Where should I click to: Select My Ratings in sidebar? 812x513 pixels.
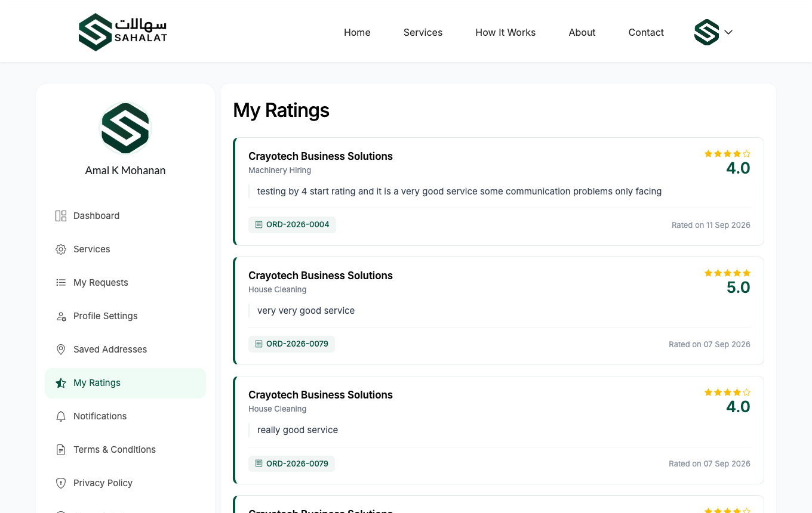(125, 383)
